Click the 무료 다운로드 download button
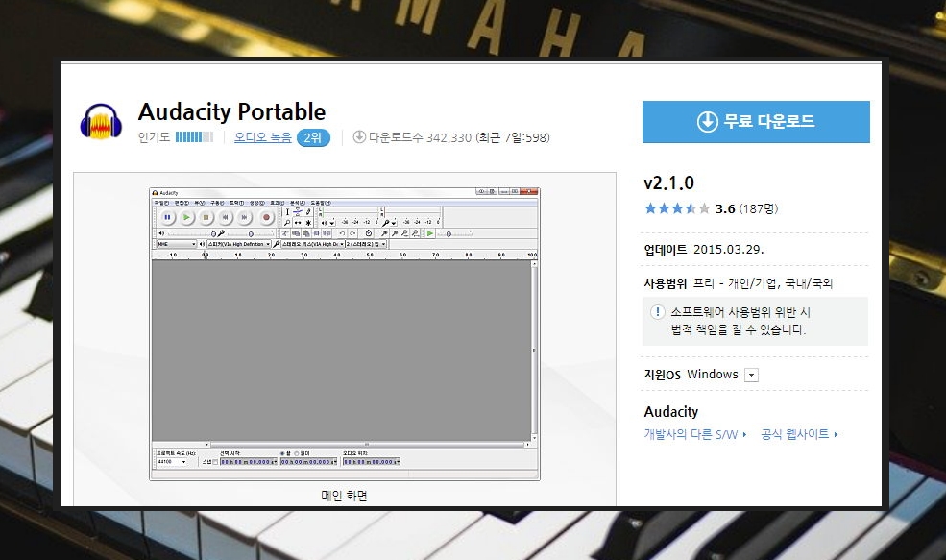The image size is (946, 560). coord(756,122)
